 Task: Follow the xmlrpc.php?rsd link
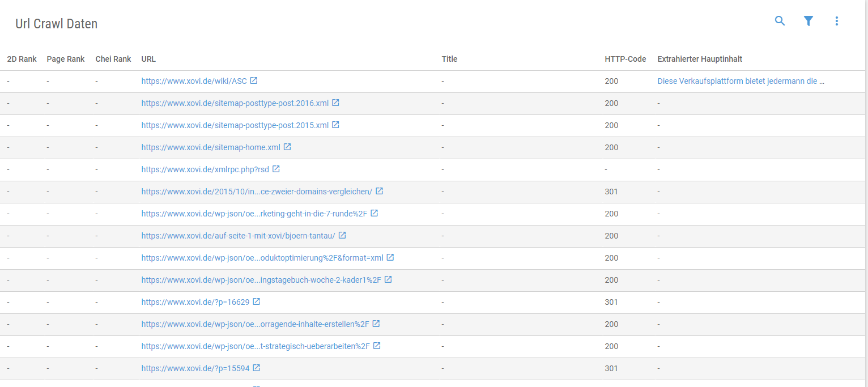point(205,169)
